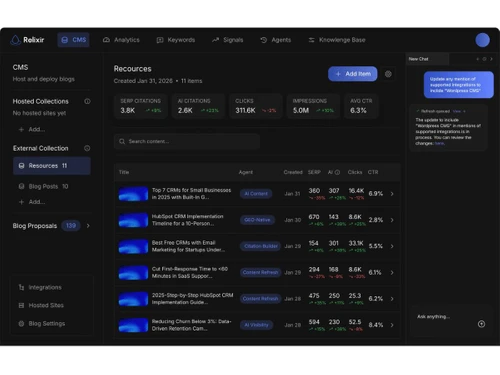Click the Blog Settings gear icon
The image size is (500, 375).
point(21,324)
